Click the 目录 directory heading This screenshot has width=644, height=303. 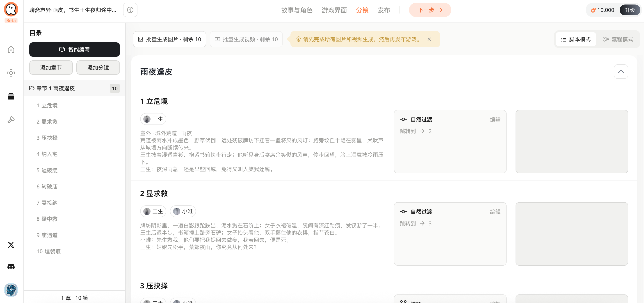pyautogui.click(x=36, y=33)
